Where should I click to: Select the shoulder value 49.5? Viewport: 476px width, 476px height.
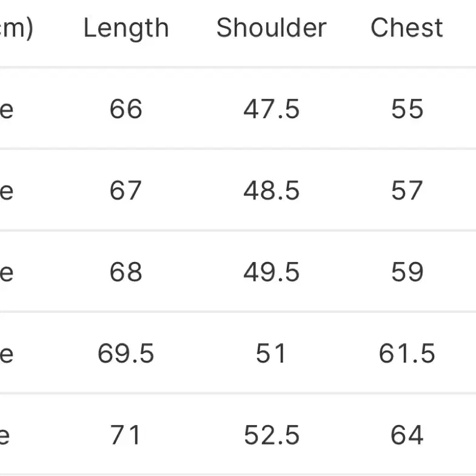point(272,272)
